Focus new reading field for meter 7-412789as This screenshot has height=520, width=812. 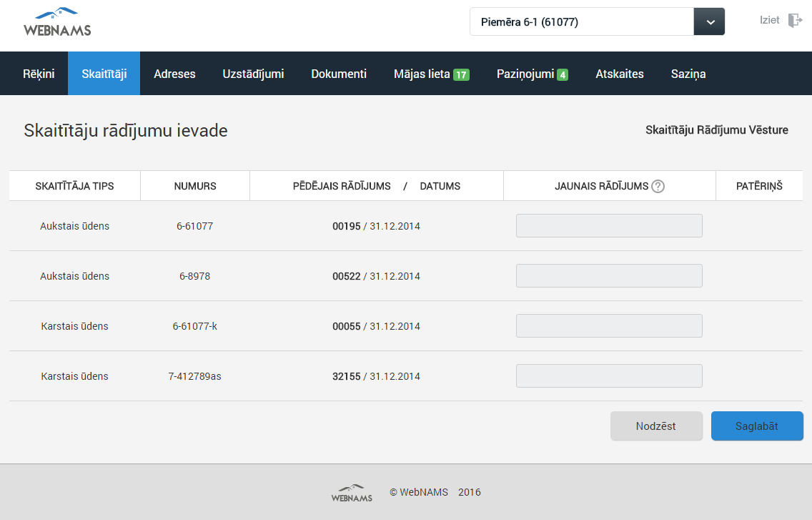point(609,376)
